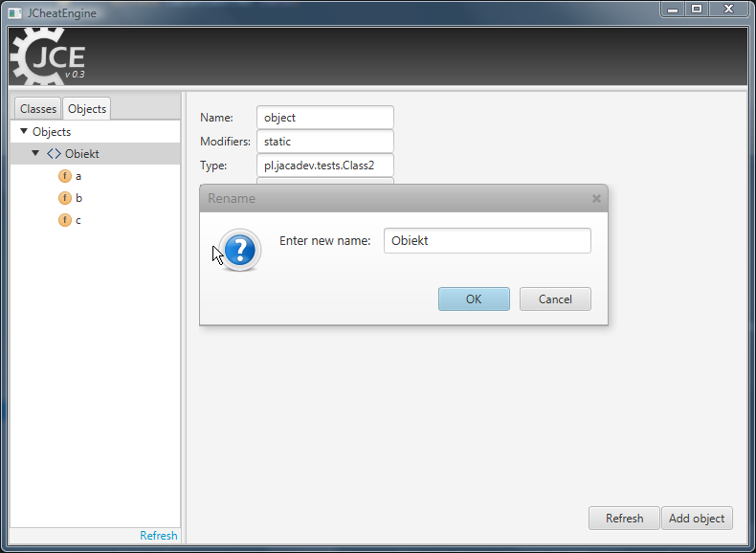
Task: Click the Type field with pl.jacadev.tests.Class2
Action: [x=325, y=166]
